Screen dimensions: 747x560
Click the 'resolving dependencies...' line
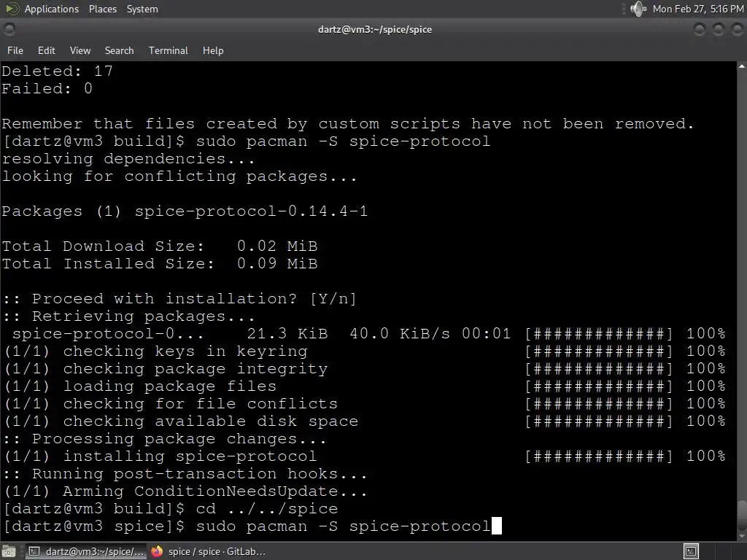[x=128, y=158]
